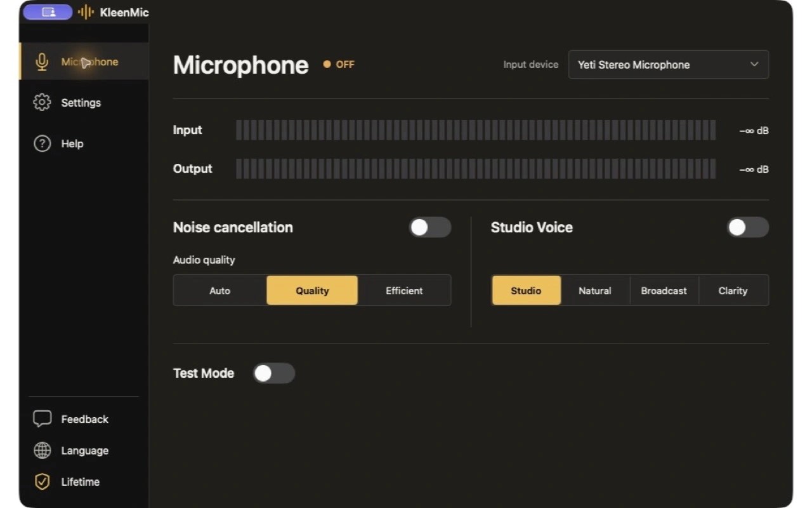
Task: Open the Feedback link text
Action: 84,419
